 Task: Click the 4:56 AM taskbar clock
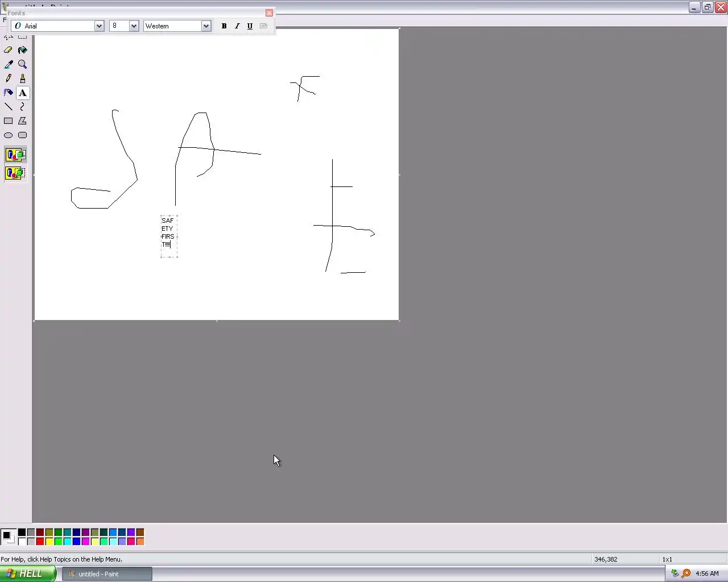(x=707, y=573)
